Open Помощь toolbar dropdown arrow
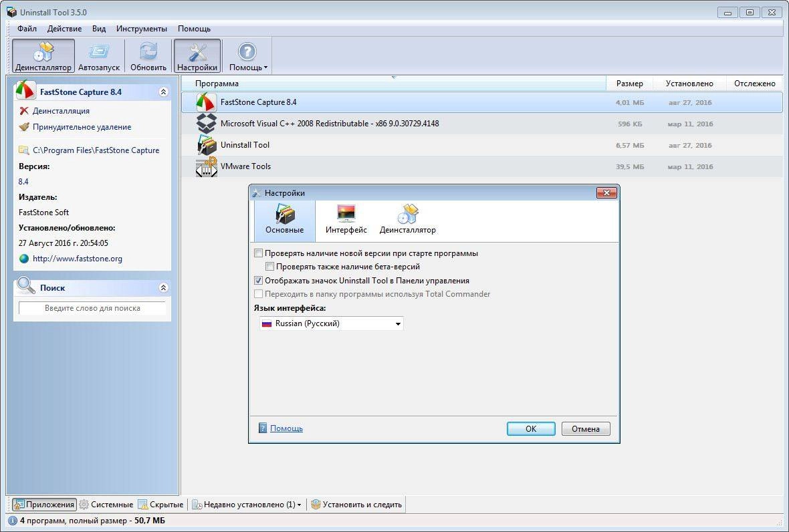The image size is (789, 532). pos(265,68)
